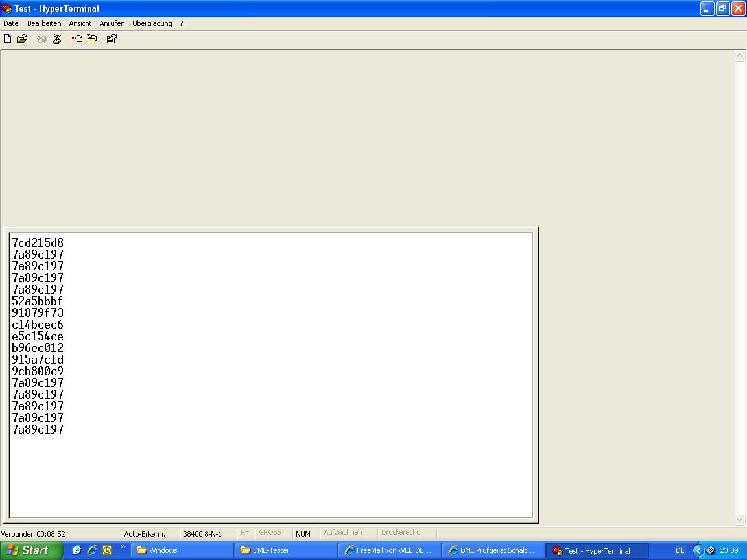The height and width of the screenshot is (560, 747).
Task: Click inside the terminal output area
Action: coord(271,467)
